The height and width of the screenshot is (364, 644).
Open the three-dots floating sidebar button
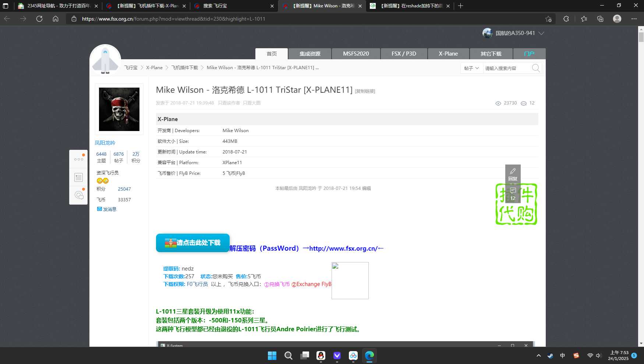78,159
